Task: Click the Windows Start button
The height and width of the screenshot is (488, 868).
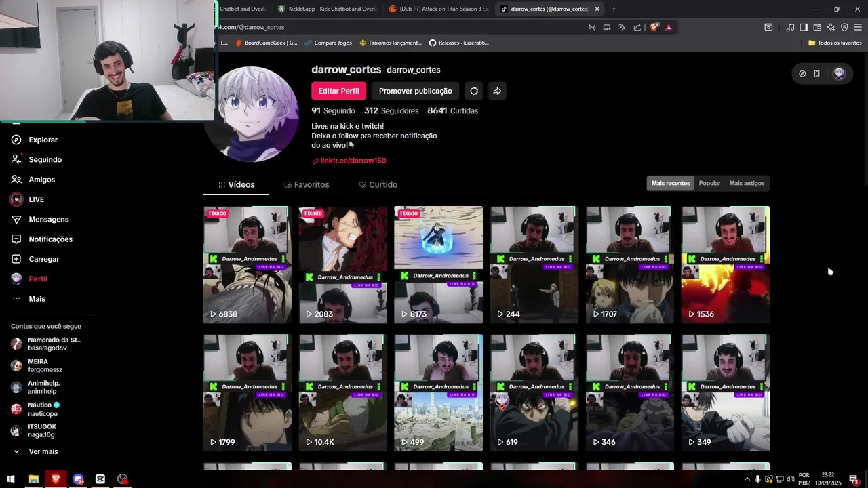Action: tap(11, 479)
